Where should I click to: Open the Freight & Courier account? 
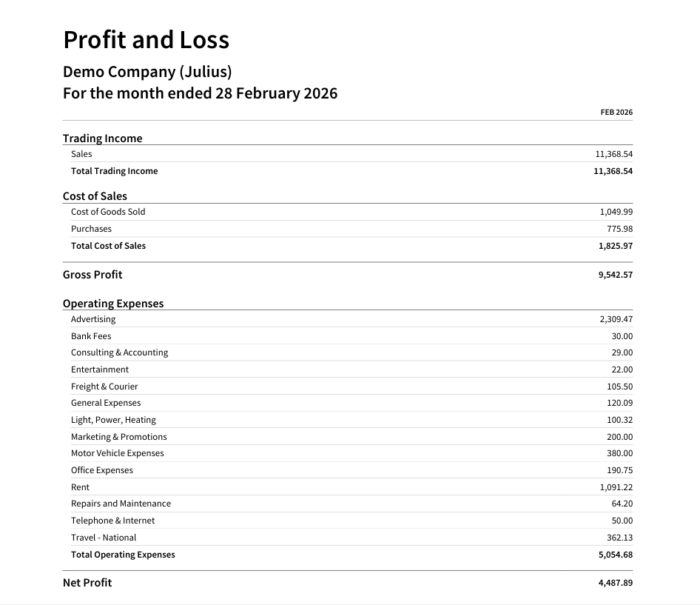[x=104, y=387]
